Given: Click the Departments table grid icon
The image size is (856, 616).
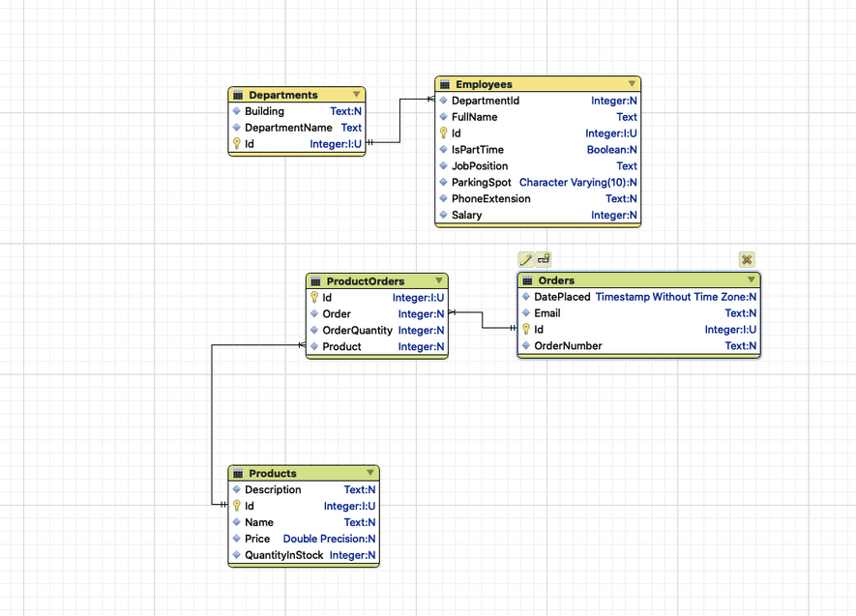Looking at the screenshot, I should click(238, 95).
